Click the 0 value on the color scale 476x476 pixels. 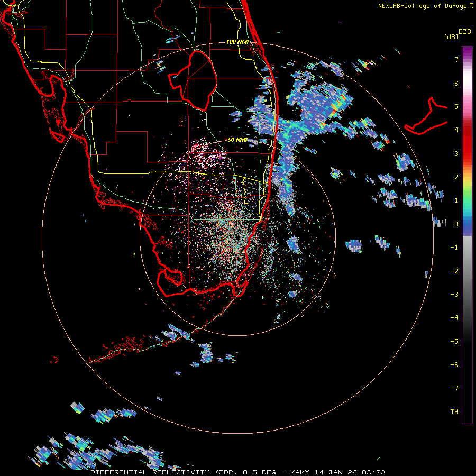click(x=456, y=224)
